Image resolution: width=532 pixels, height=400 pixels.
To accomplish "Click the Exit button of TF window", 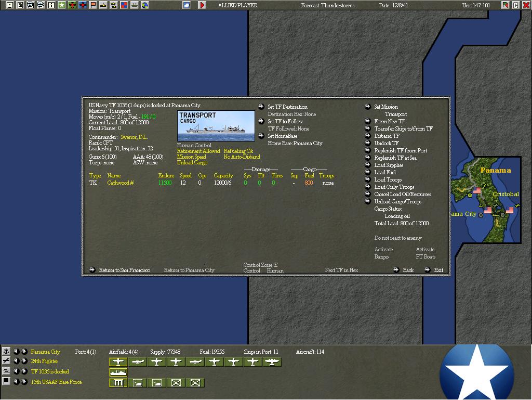I will [438, 270].
